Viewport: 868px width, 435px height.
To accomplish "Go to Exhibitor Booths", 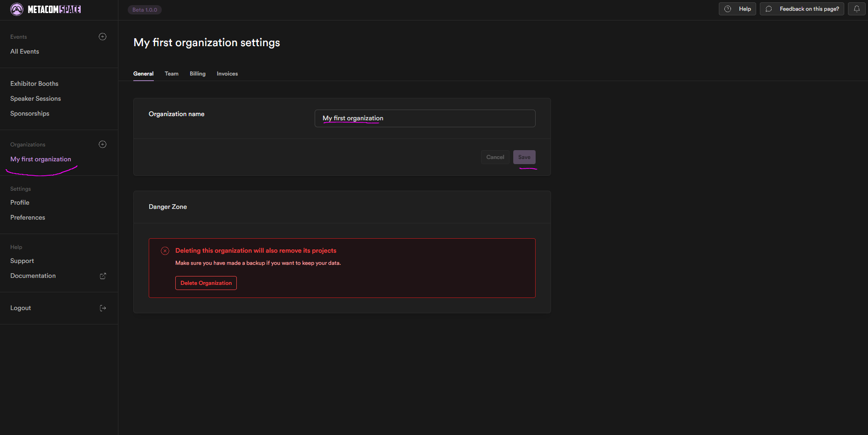I will pyautogui.click(x=34, y=83).
